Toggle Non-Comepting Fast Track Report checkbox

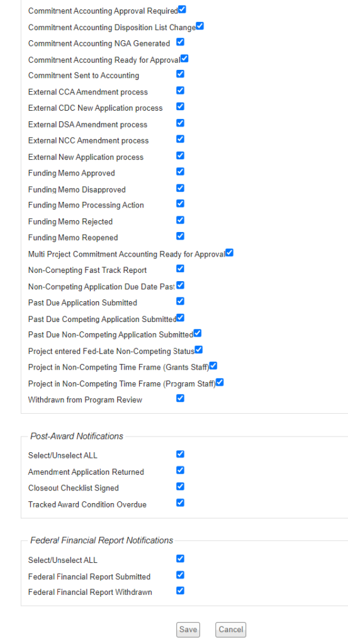181,269
